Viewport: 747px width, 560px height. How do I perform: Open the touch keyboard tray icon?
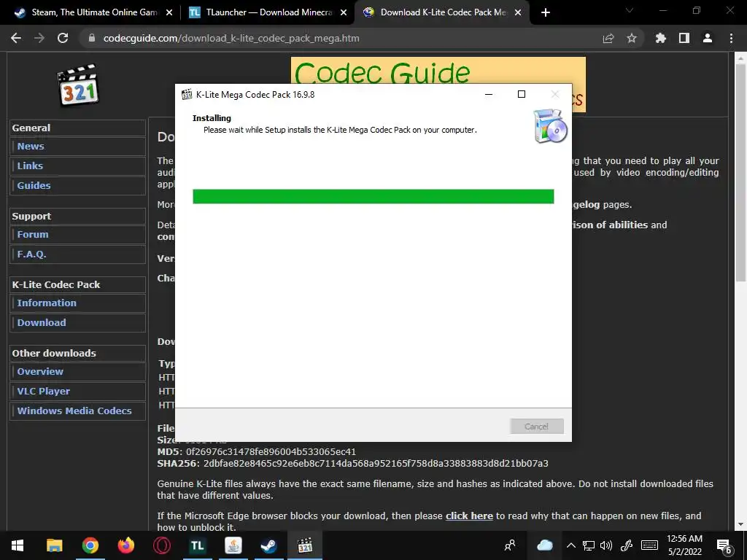pyautogui.click(x=649, y=545)
